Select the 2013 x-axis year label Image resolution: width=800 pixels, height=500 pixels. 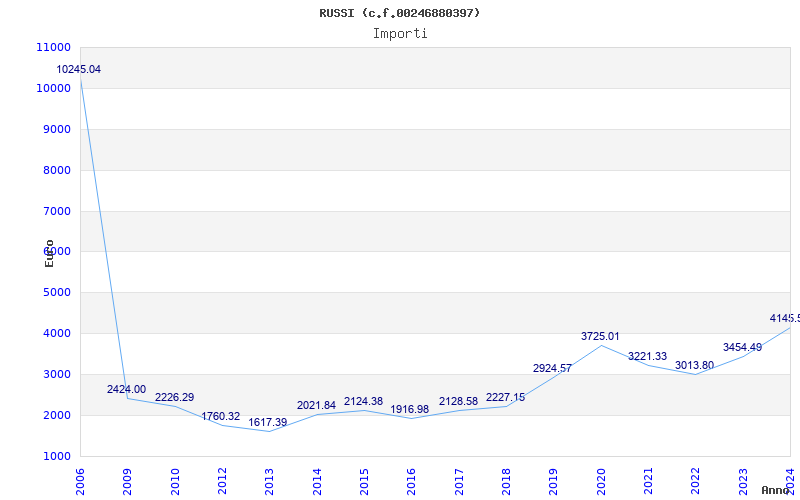coord(269,482)
